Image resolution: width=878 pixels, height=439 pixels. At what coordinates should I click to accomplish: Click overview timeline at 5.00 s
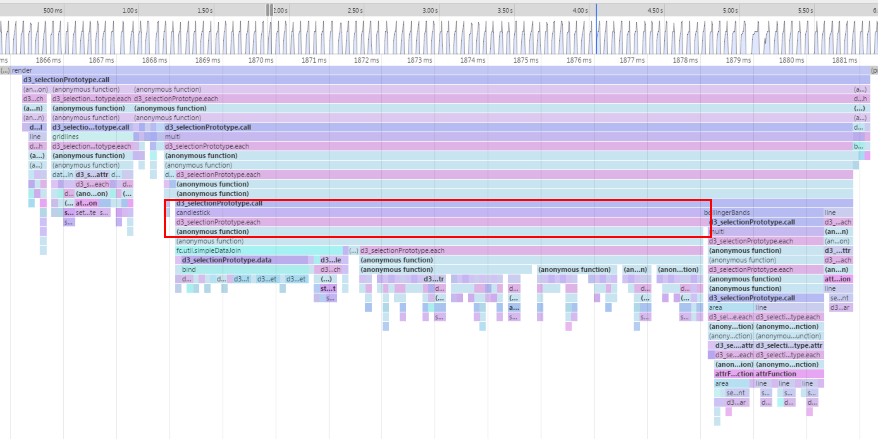(x=730, y=10)
